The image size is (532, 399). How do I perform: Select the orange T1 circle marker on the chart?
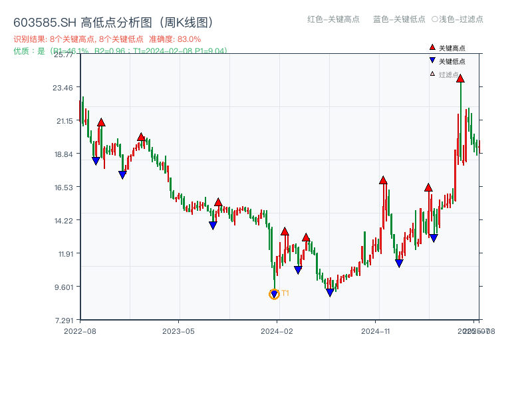click(x=275, y=293)
